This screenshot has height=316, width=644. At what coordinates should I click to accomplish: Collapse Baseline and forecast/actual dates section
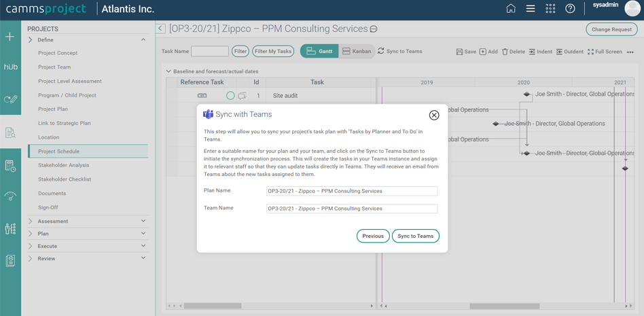pyautogui.click(x=168, y=71)
